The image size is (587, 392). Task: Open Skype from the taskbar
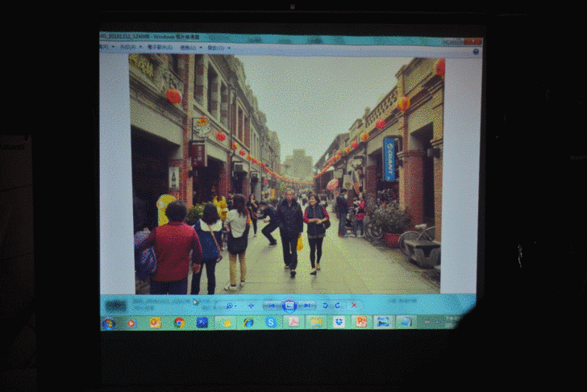click(271, 323)
